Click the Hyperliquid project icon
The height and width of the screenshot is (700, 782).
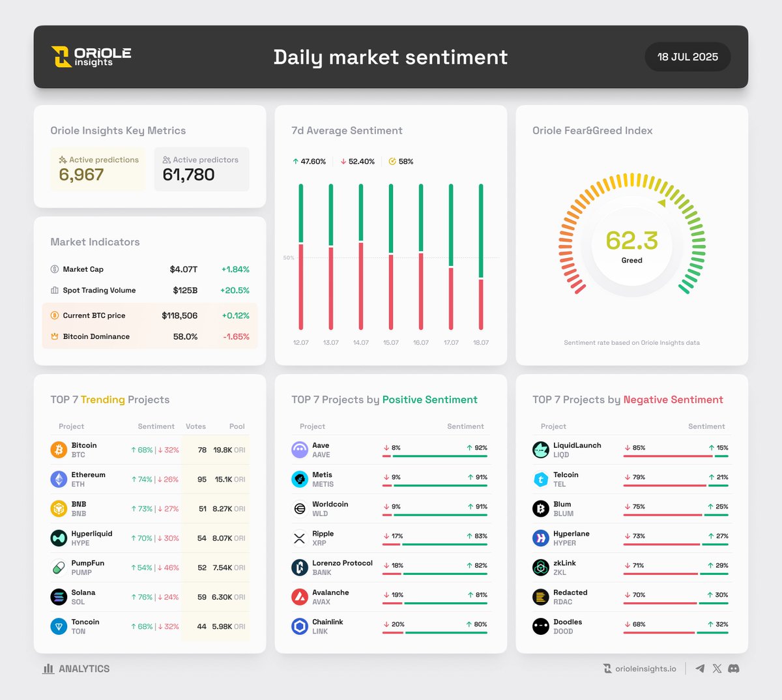coord(59,538)
